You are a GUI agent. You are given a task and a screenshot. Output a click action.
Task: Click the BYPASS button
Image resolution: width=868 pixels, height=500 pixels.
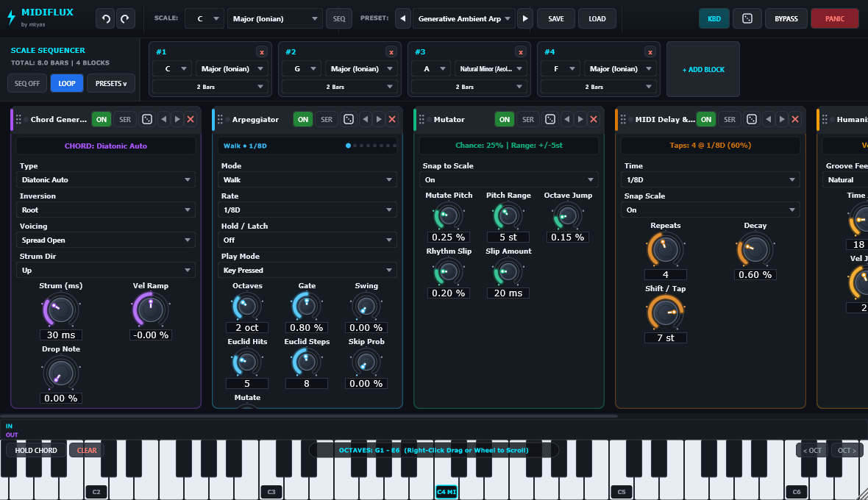[x=786, y=19]
